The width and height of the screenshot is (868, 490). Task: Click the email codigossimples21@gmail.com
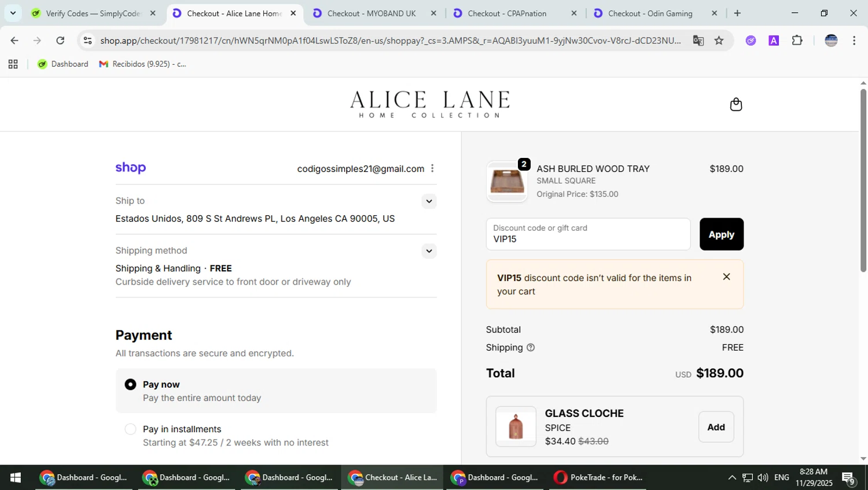click(x=361, y=169)
